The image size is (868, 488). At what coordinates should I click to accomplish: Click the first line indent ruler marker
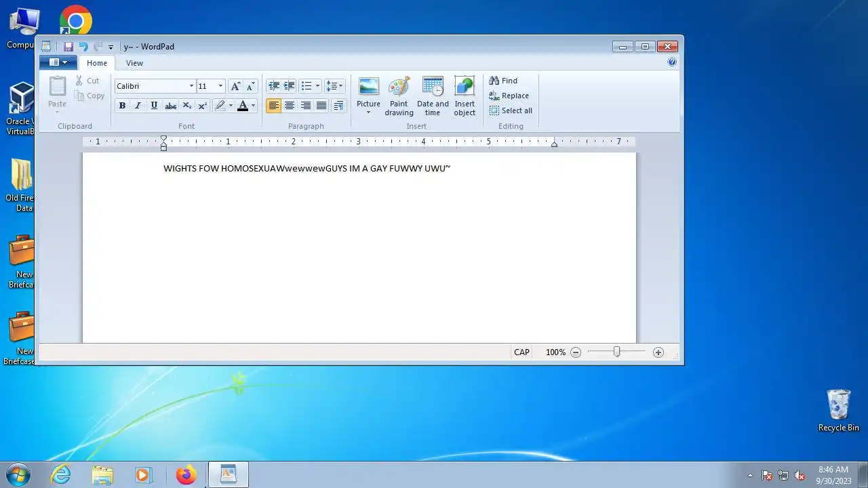[163, 139]
